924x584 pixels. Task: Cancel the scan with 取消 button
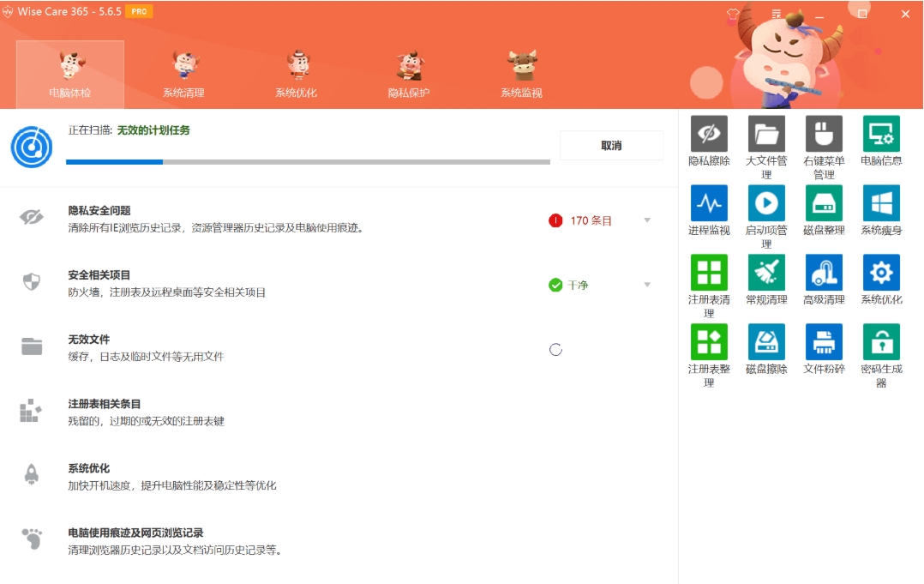point(611,146)
